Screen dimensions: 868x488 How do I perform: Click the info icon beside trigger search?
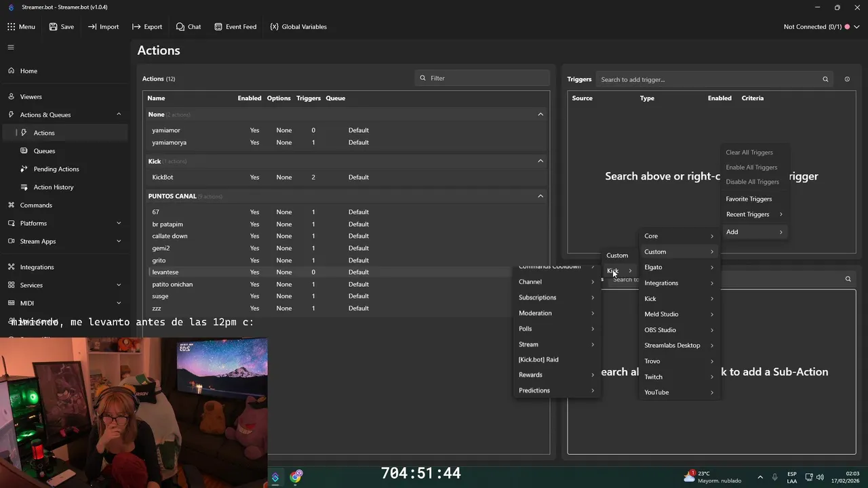click(x=847, y=79)
